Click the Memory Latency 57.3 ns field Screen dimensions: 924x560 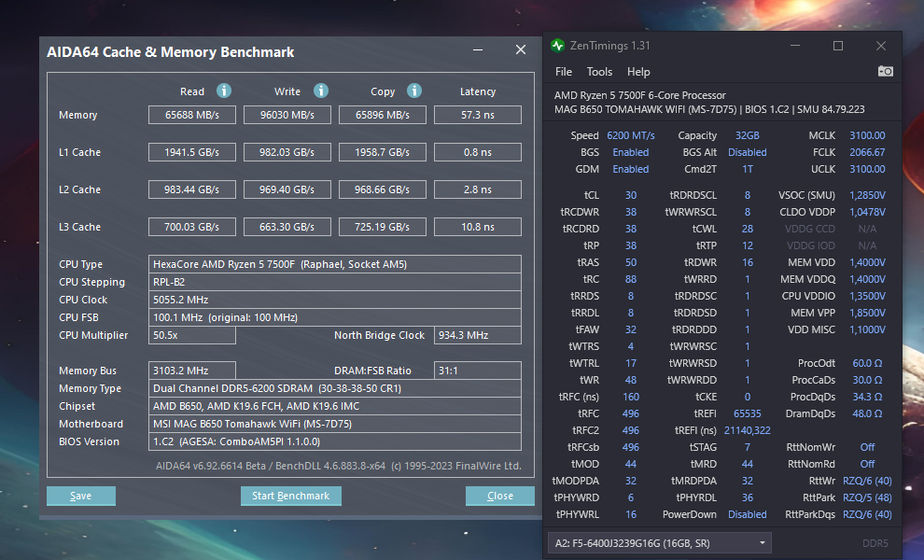click(477, 115)
